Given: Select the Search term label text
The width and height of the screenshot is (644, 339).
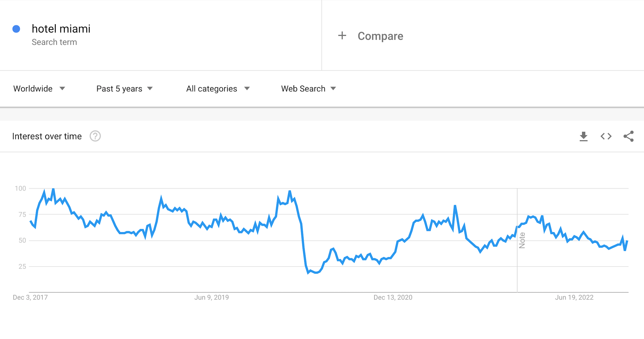Looking at the screenshot, I should (54, 42).
